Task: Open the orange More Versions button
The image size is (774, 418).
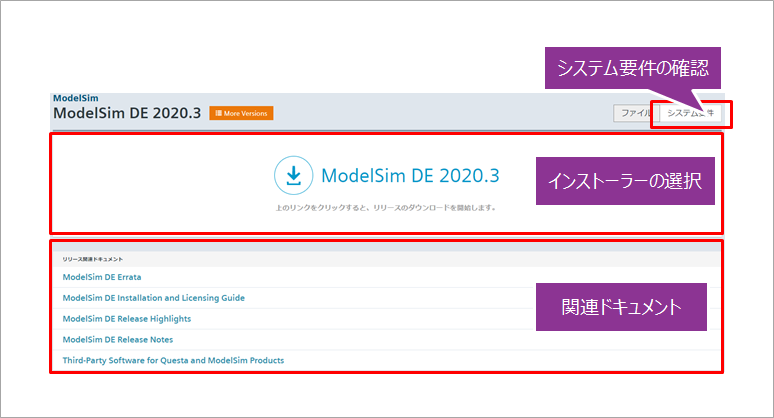Action: coord(241,114)
